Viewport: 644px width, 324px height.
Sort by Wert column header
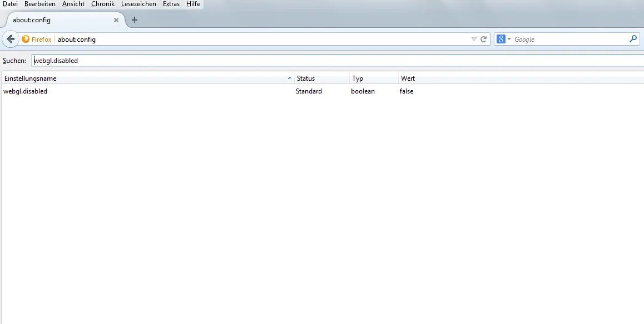(521, 78)
